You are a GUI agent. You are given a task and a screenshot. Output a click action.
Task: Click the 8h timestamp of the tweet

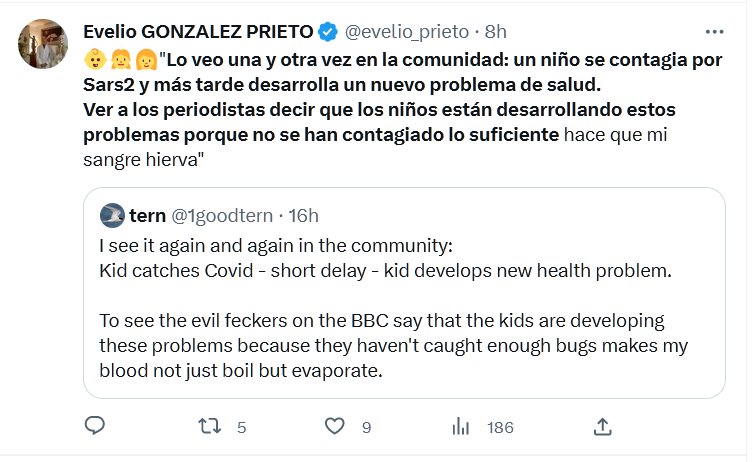tap(495, 32)
